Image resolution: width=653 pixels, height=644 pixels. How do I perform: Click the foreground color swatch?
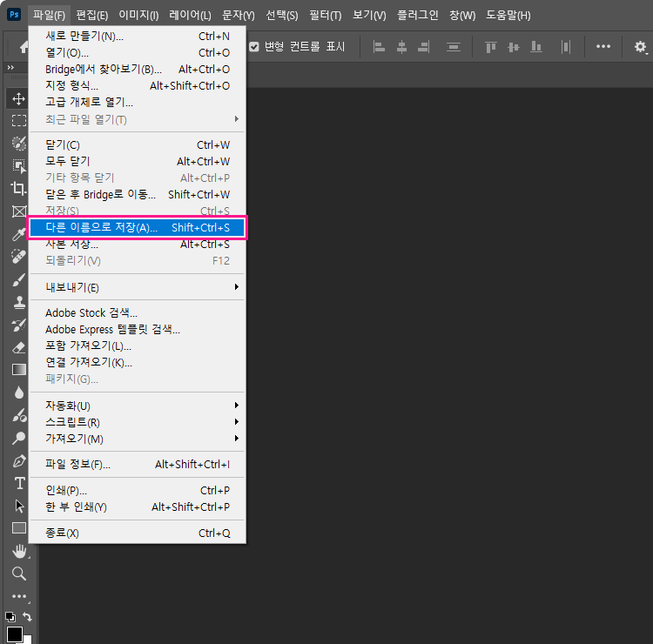13,634
